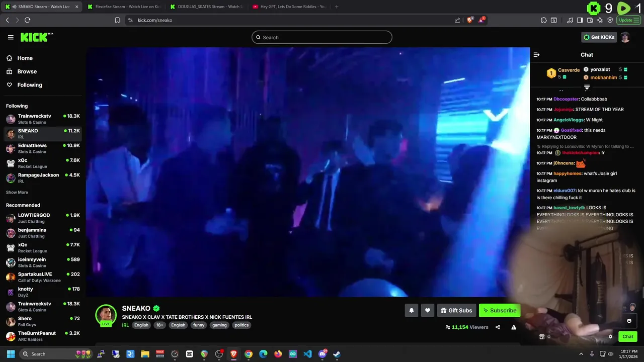Focus the Kick search field

coord(322,37)
